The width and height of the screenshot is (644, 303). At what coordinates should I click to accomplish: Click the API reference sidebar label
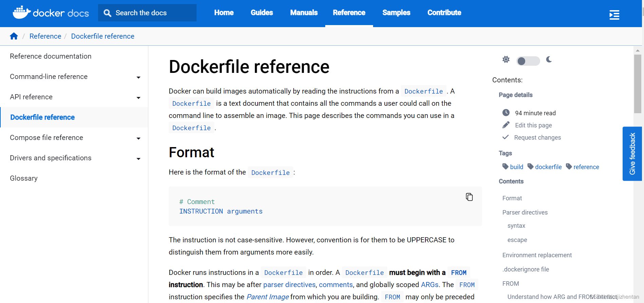(31, 97)
